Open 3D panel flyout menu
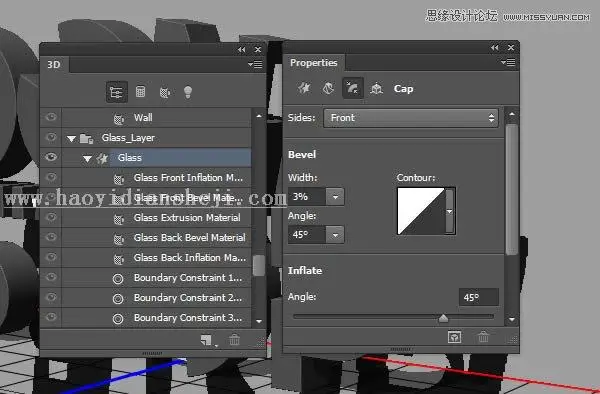The image size is (600, 394). tap(255, 65)
